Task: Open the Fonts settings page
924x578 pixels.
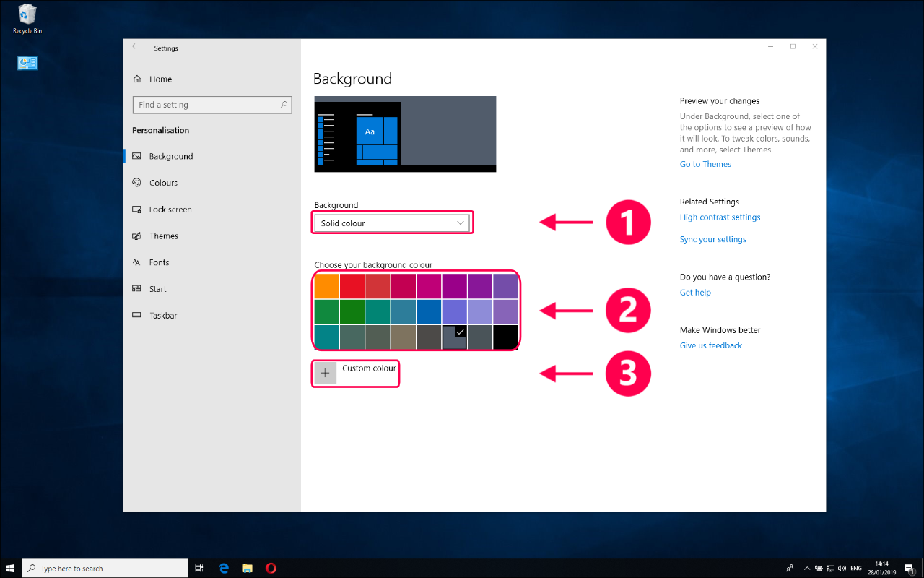Action: (159, 262)
